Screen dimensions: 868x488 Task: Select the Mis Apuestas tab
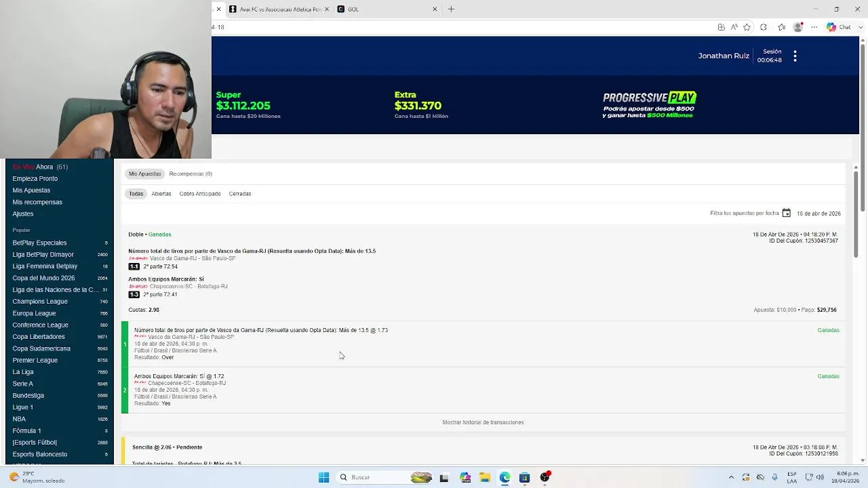click(144, 174)
